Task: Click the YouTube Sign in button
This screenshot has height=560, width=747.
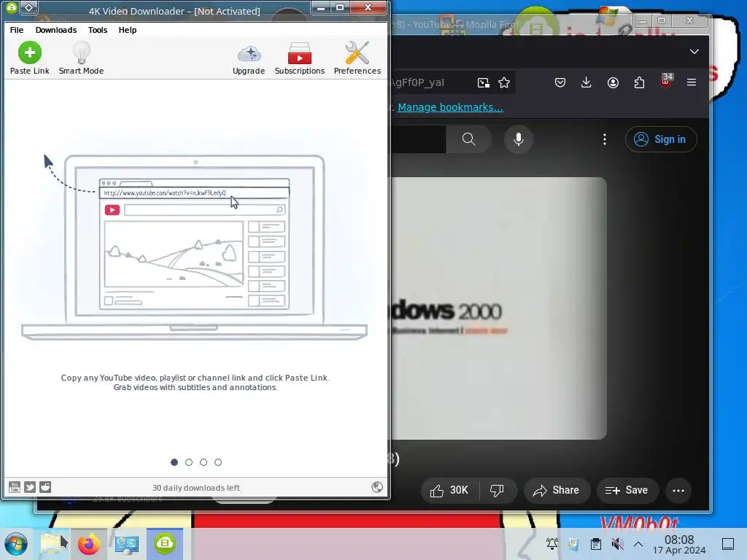Action: coord(661,139)
